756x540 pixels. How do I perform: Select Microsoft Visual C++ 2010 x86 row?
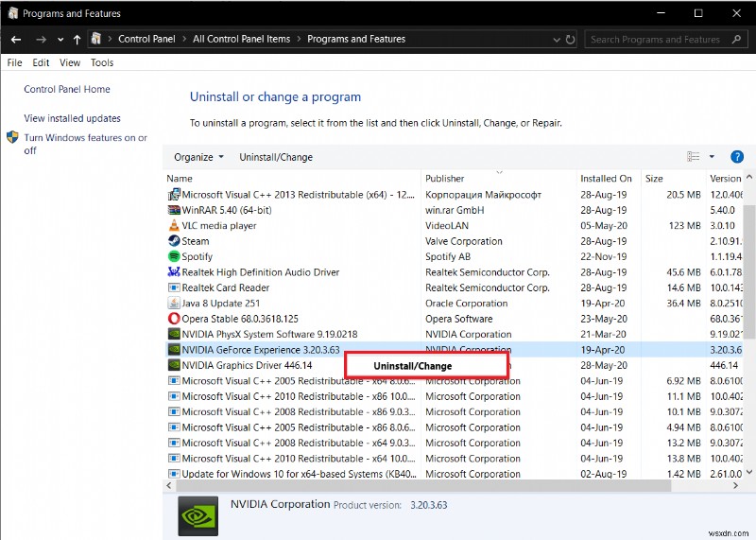[x=455, y=396]
